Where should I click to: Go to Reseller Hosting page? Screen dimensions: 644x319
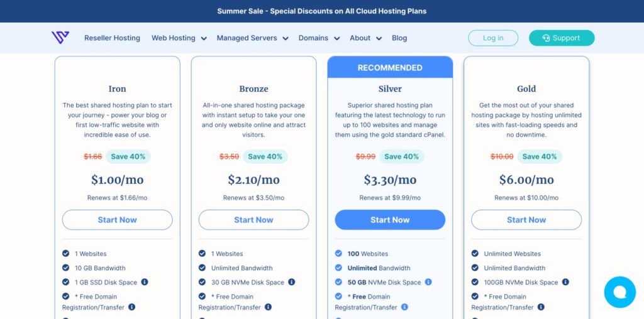coord(112,38)
